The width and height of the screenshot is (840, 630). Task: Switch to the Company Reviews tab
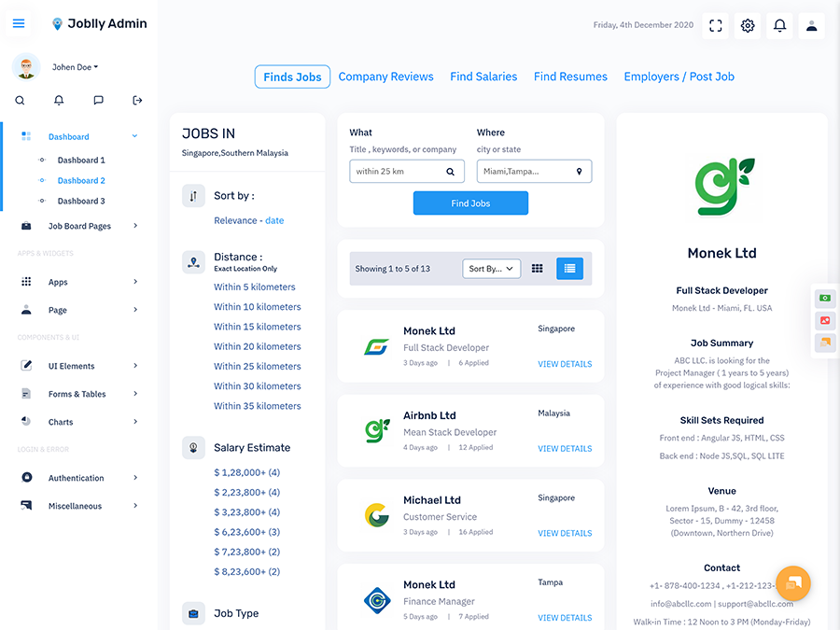pyautogui.click(x=385, y=77)
